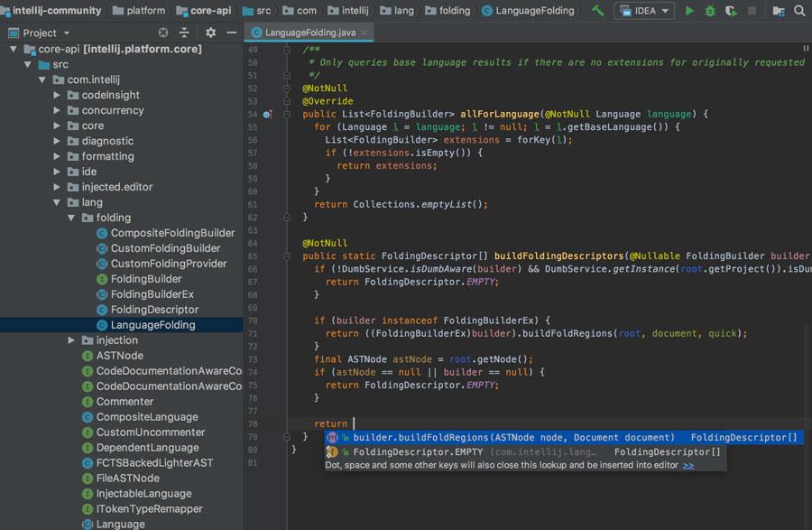Open CustomFoldingProvider in project tree

coord(162,264)
